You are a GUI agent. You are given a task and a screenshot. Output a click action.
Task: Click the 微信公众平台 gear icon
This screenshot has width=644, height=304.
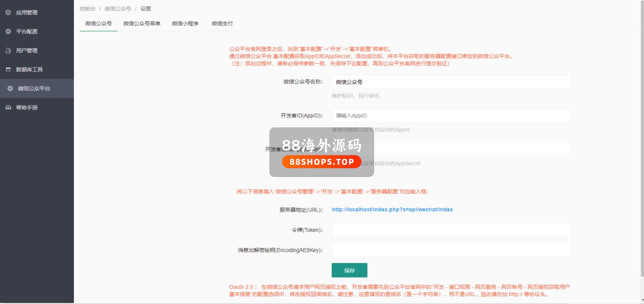[10, 88]
